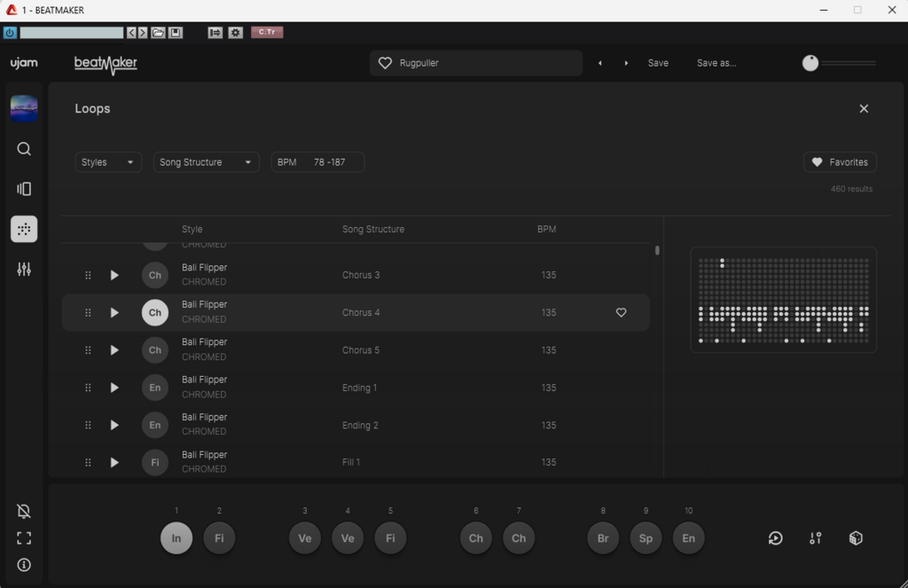
Task: Click drag handle of Chorus 4 row
Action: click(x=88, y=313)
